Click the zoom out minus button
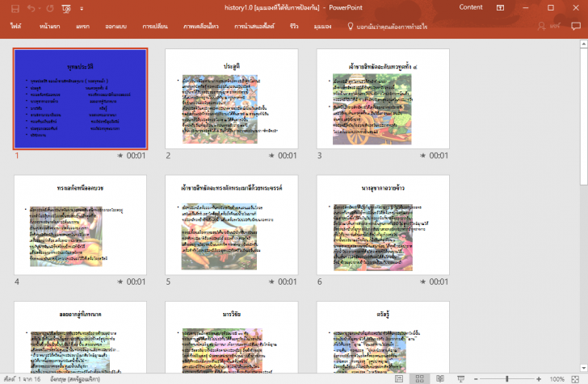 [x=476, y=379]
